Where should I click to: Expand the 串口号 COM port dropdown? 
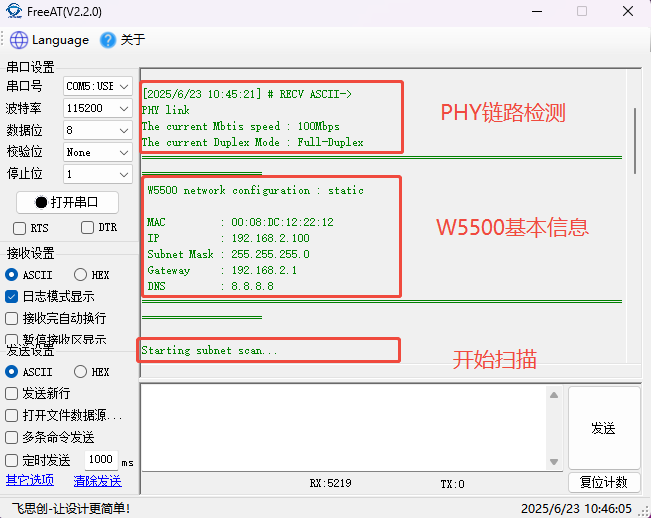point(97,86)
